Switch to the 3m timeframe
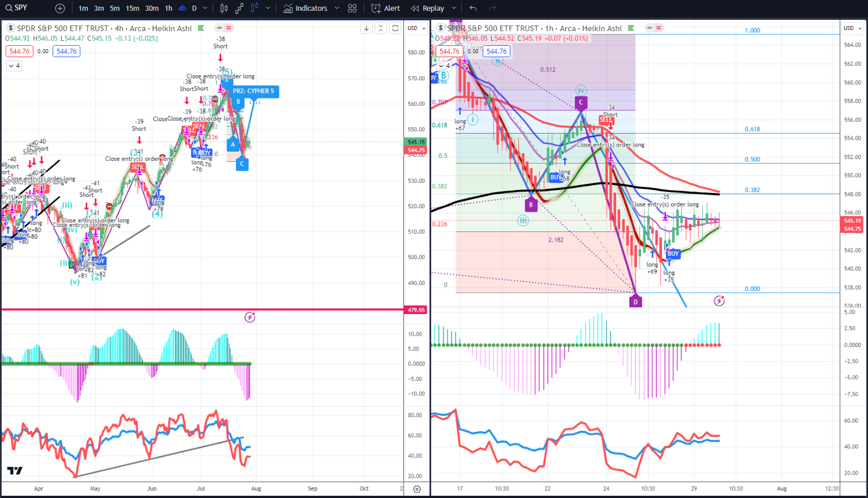 coord(99,8)
